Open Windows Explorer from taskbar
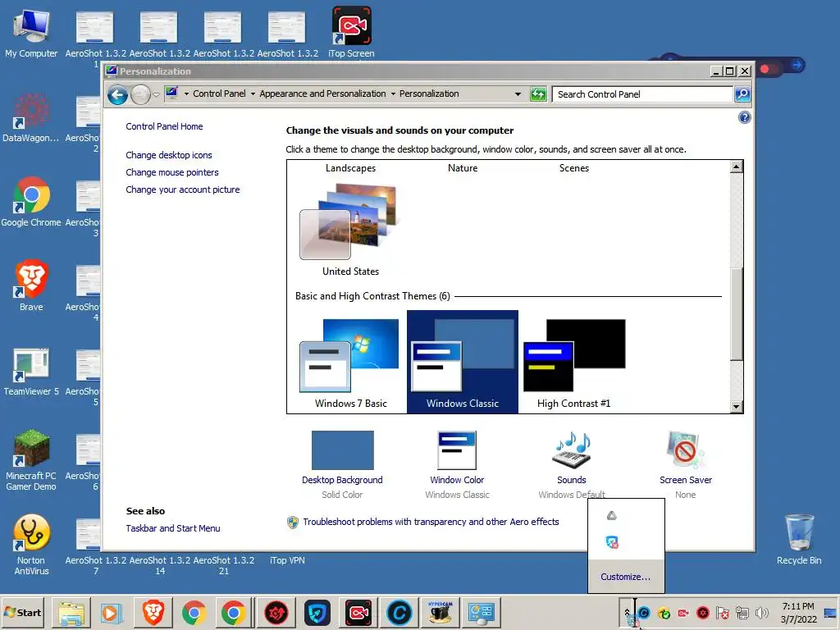 71,612
